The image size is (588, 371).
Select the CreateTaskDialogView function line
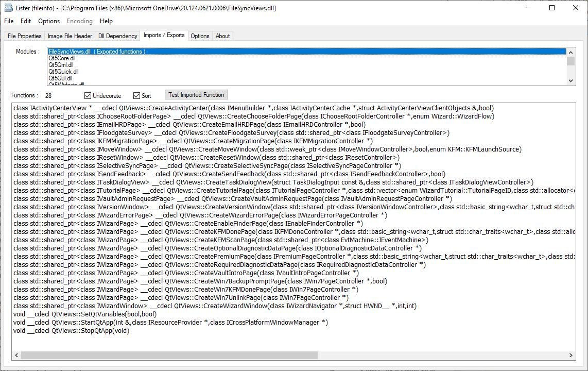273,182
